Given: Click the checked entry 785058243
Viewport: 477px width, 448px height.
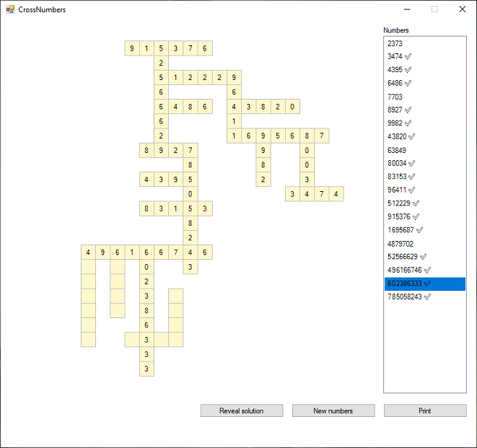Looking at the screenshot, I should [x=403, y=297].
